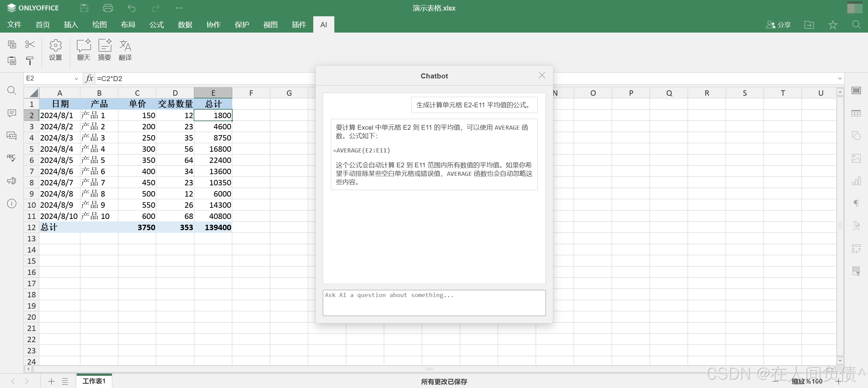Switch to the 公式 (Formula) tab
Screen dimensions: 868x388
(x=156, y=24)
